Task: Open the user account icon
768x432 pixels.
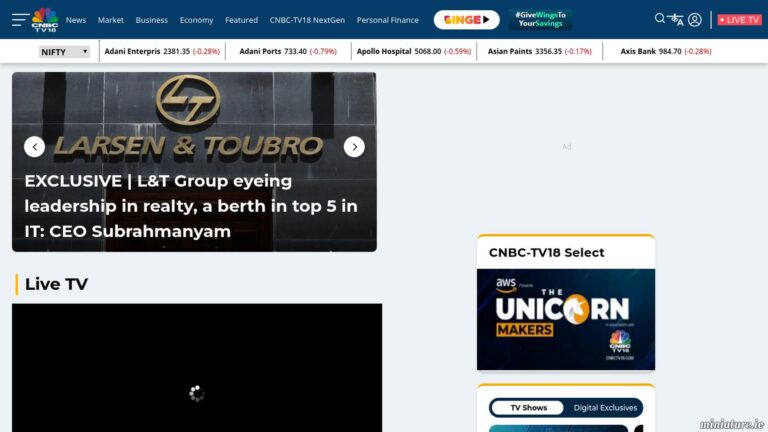Action: [695, 20]
